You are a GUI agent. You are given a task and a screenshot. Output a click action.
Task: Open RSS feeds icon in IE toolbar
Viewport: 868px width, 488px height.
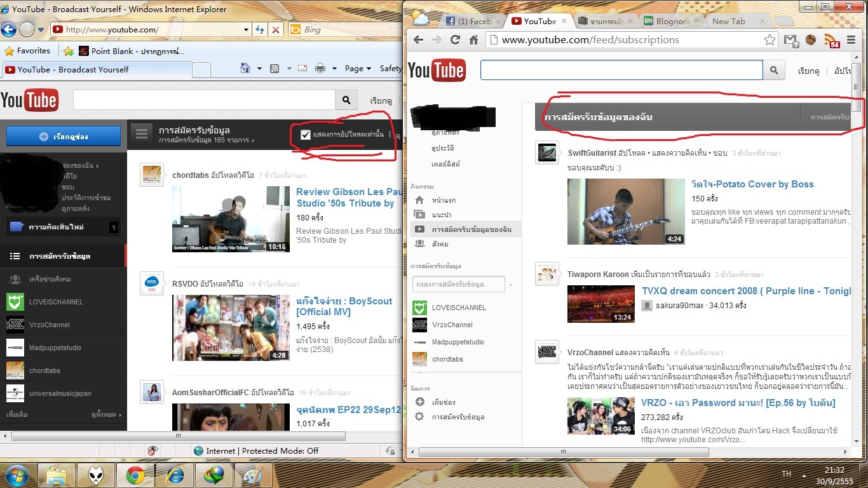tap(275, 69)
